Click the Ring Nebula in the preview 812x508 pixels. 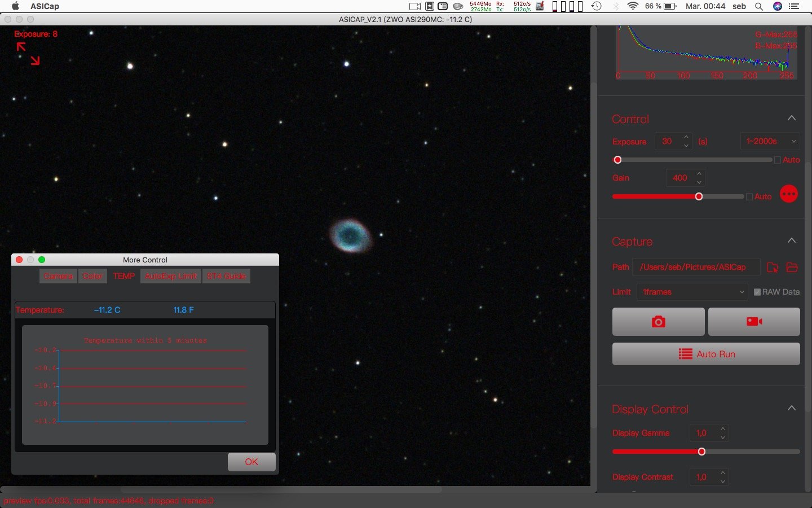[350, 235]
